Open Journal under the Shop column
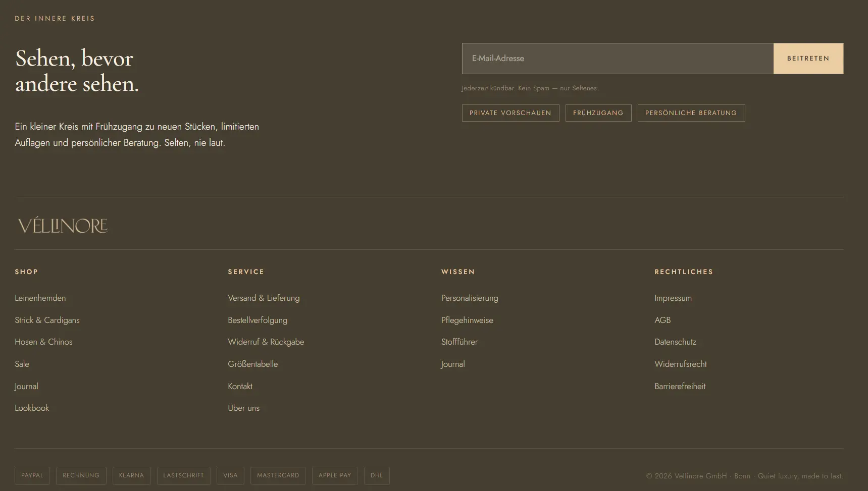This screenshot has height=491, width=868. [x=26, y=387]
